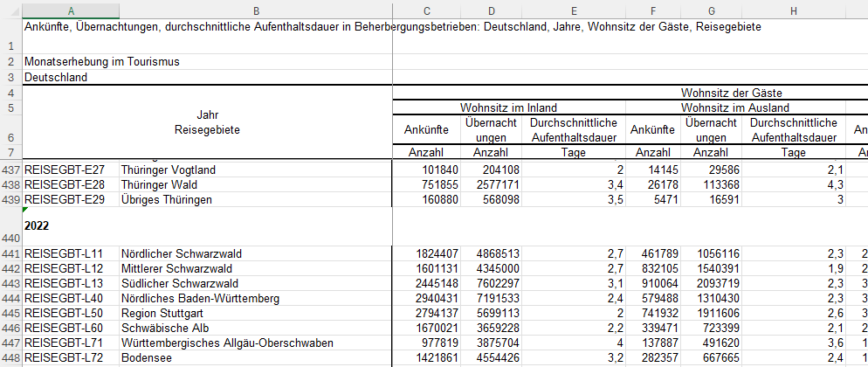Select column H header

793,10
